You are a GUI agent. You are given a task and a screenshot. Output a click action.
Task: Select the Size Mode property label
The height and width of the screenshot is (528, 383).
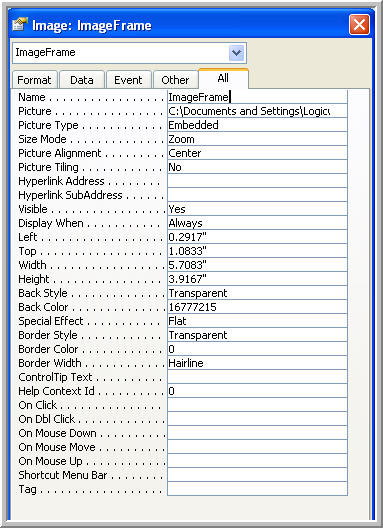[x=42, y=139]
